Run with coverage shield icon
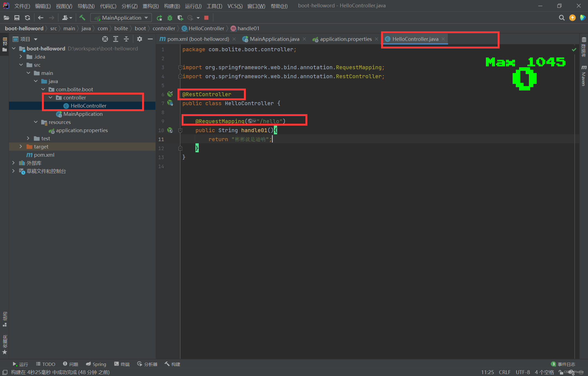This screenshot has height=376, width=588. (180, 18)
